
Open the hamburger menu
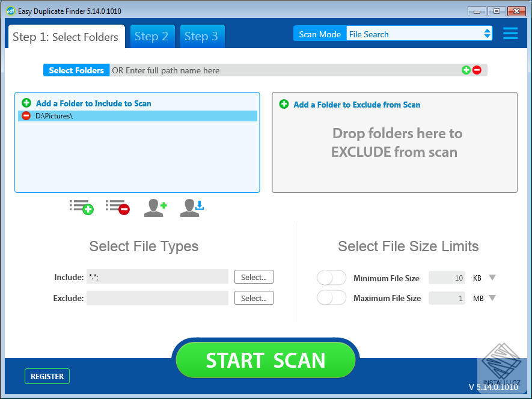[x=510, y=33]
